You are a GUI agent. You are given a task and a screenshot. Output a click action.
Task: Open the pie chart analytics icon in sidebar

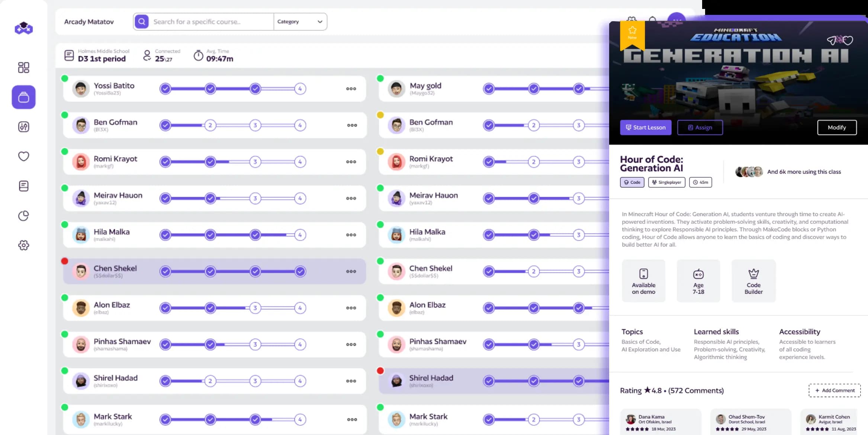pyautogui.click(x=23, y=216)
